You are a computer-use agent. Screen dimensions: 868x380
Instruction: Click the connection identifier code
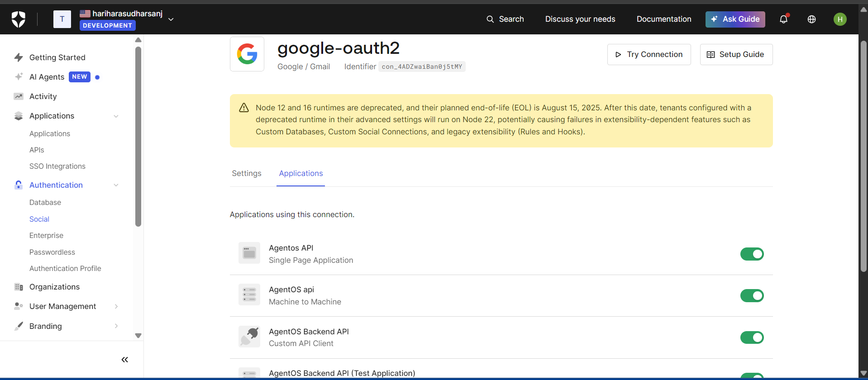[x=422, y=66]
